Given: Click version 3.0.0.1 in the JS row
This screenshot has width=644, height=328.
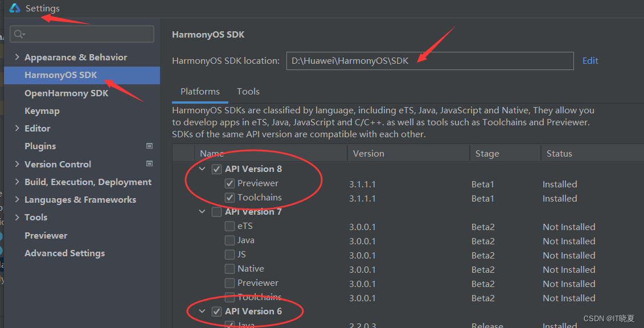Looking at the screenshot, I should 362,255.
